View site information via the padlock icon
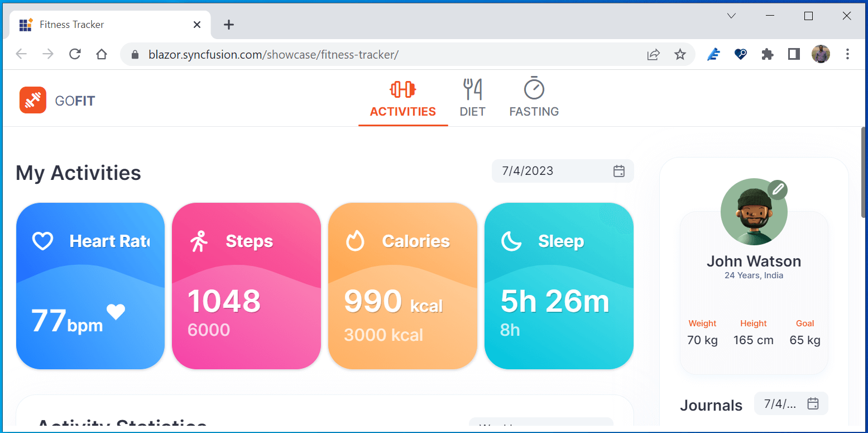The width and height of the screenshot is (868, 433). (134, 54)
